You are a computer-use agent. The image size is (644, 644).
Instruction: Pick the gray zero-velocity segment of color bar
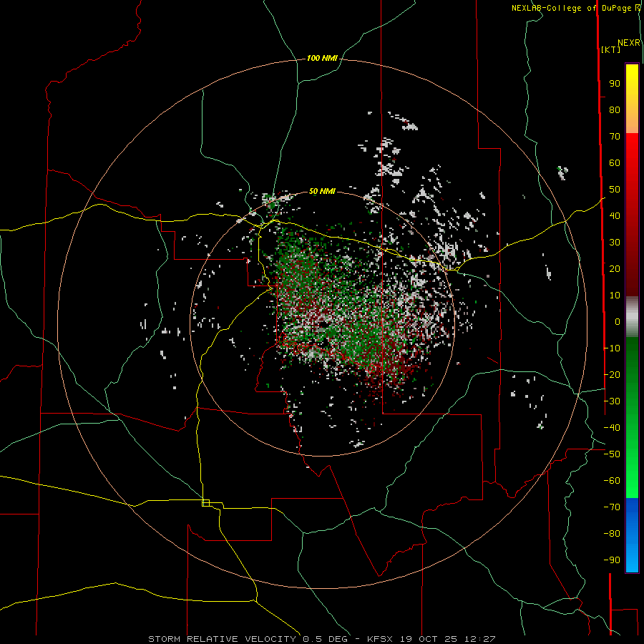(632, 317)
